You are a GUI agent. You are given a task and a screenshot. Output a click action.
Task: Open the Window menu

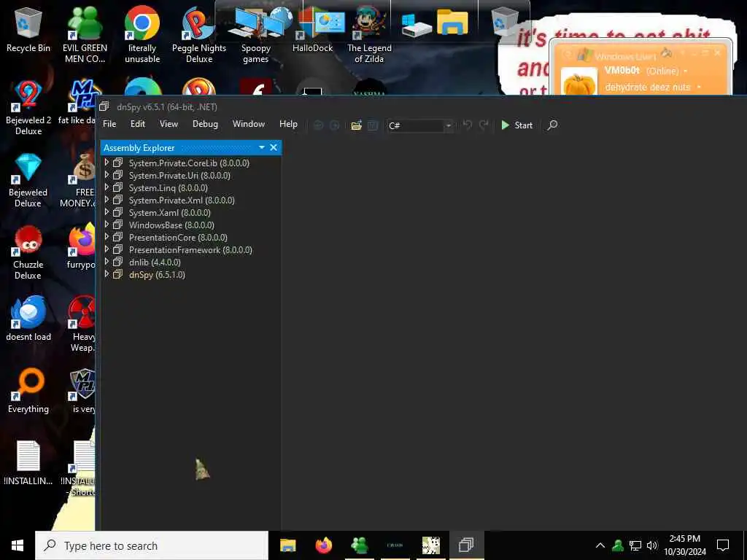pyautogui.click(x=249, y=124)
